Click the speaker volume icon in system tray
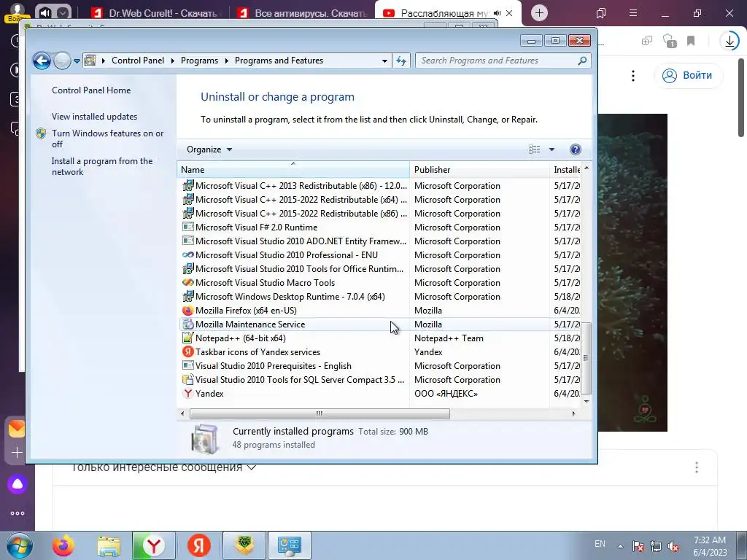 point(673,546)
